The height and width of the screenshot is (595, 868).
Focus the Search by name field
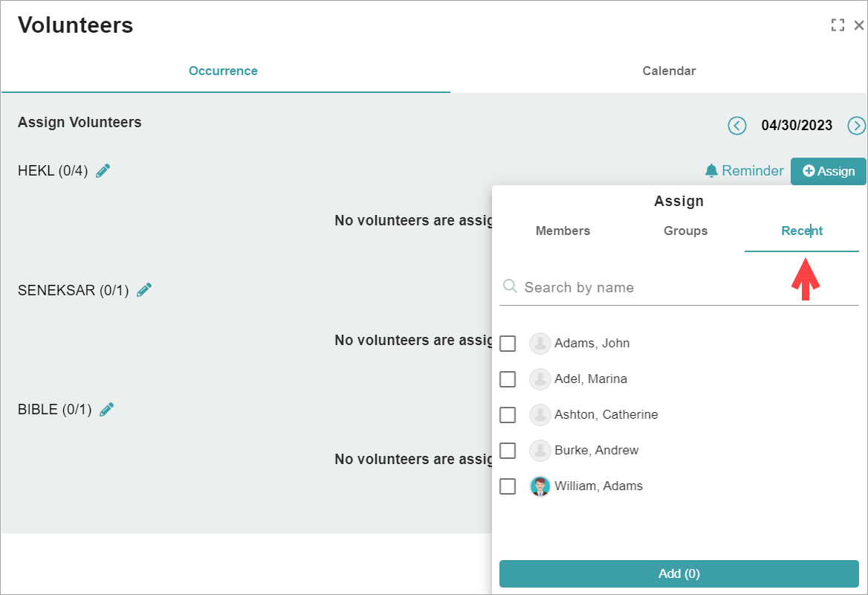[678, 288]
